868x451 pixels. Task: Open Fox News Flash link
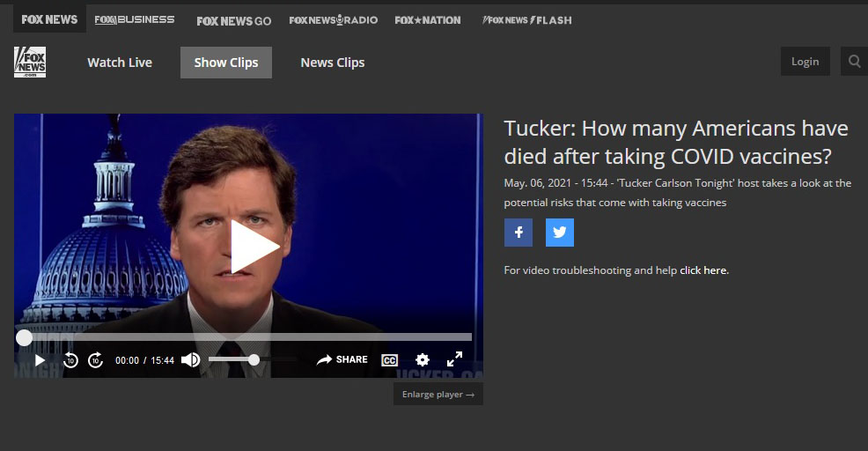pos(526,20)
